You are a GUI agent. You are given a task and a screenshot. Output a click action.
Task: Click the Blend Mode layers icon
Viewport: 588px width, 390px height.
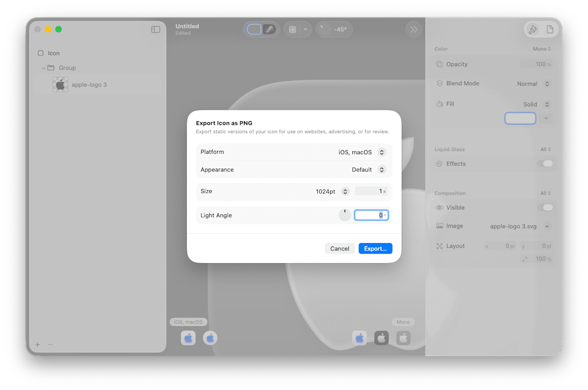point(440,83)
